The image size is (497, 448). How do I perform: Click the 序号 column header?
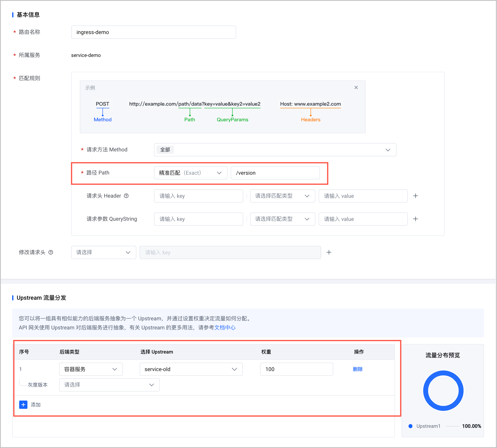click(x=24, y=352)
